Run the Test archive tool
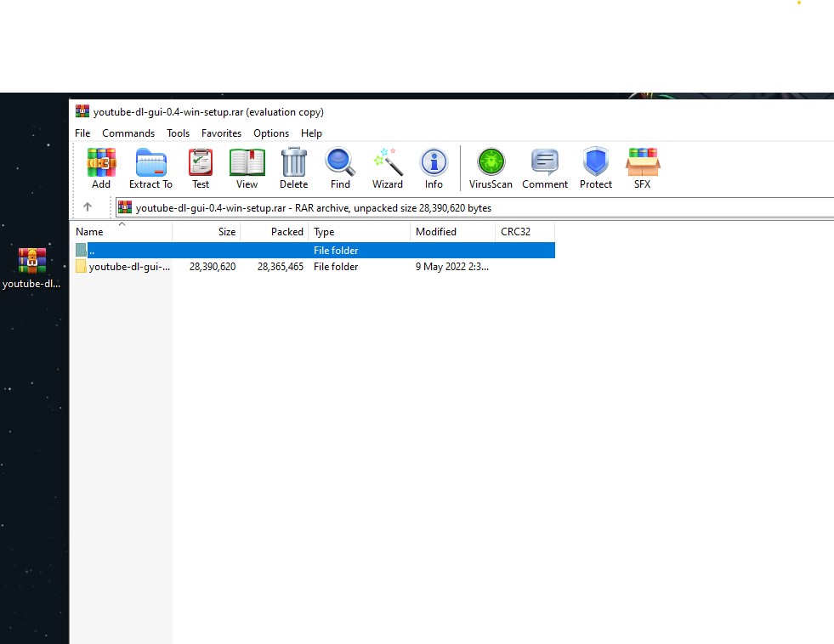Viewport: 834px width, 644px height. (x=201, y=168)
